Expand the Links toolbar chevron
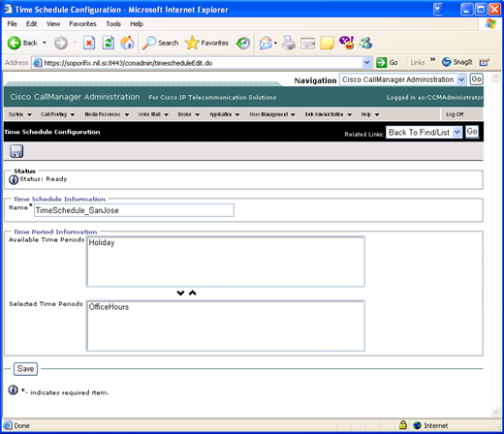This screenshot has width=504, height=434. pyautogui.click(x=432, y=60)
